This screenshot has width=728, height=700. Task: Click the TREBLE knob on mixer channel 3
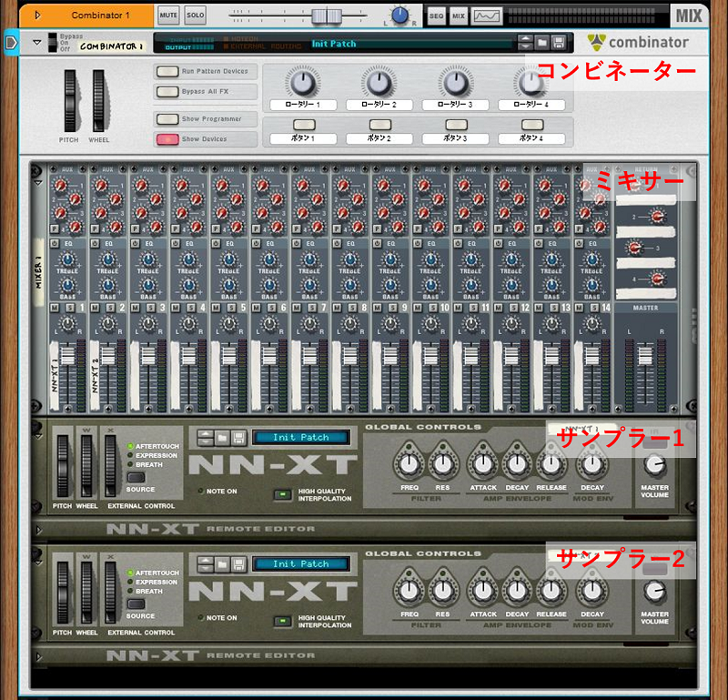(148, 259)
